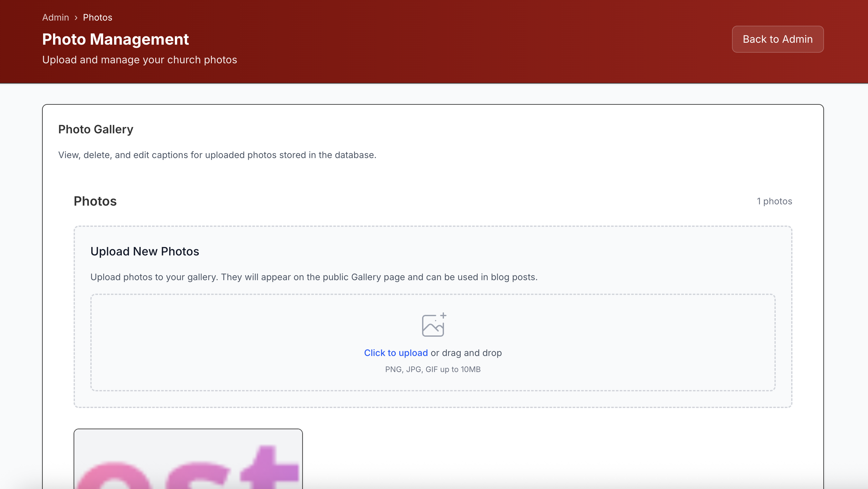Viewport: 868px width, 489px height.
Task: Click 'PNG, JPG, GIF up to 10MB' text
Action: coord(433,369)
